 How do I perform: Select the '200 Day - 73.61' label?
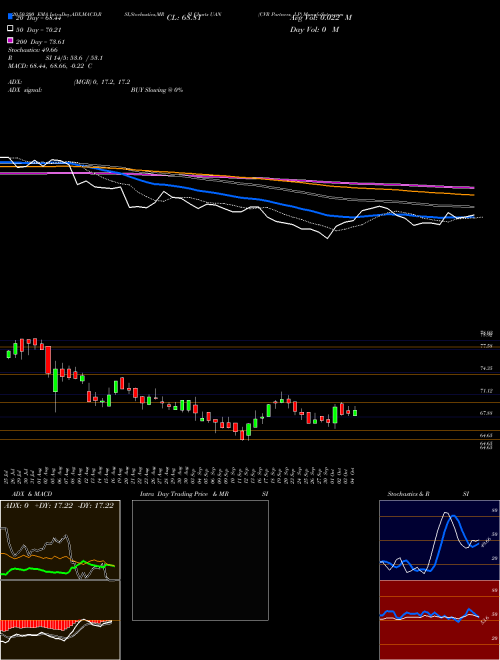click(x=40, y=42)
